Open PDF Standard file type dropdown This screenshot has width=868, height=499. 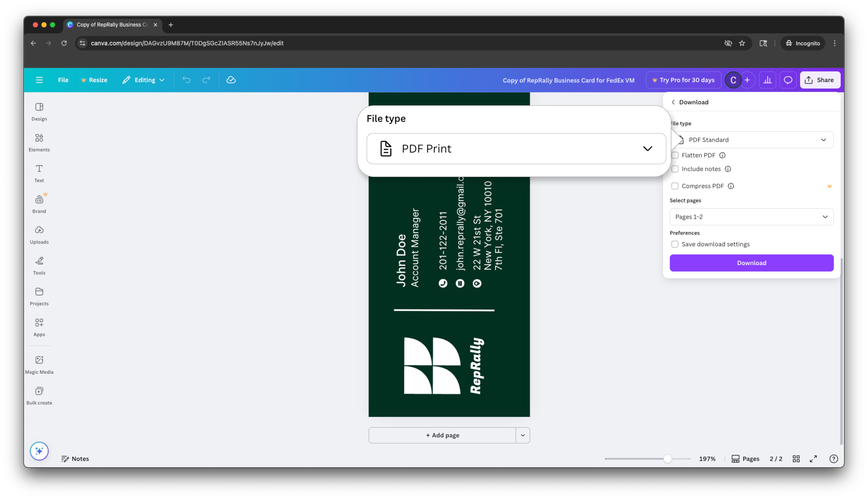pyautogui.click(x=752, y=140)
